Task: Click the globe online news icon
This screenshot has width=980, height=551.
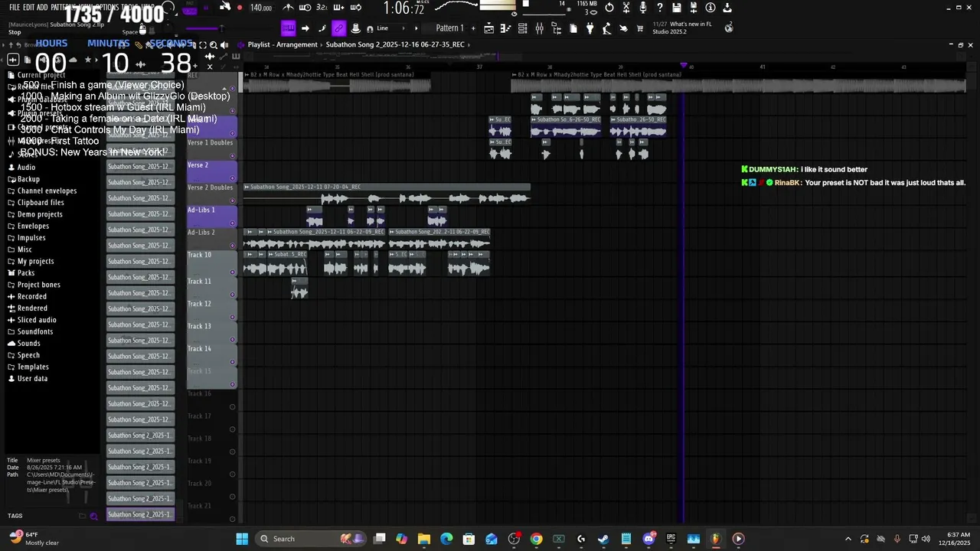Action: 729,27
